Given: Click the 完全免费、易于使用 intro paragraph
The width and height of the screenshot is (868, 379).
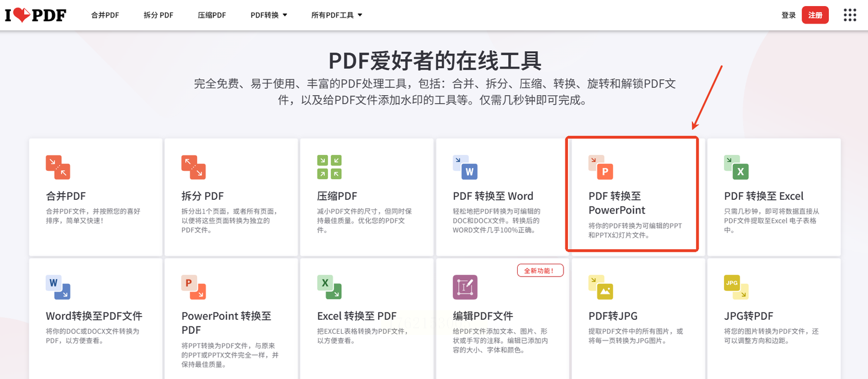Looking at the screenshot, I should pos(435,92).
